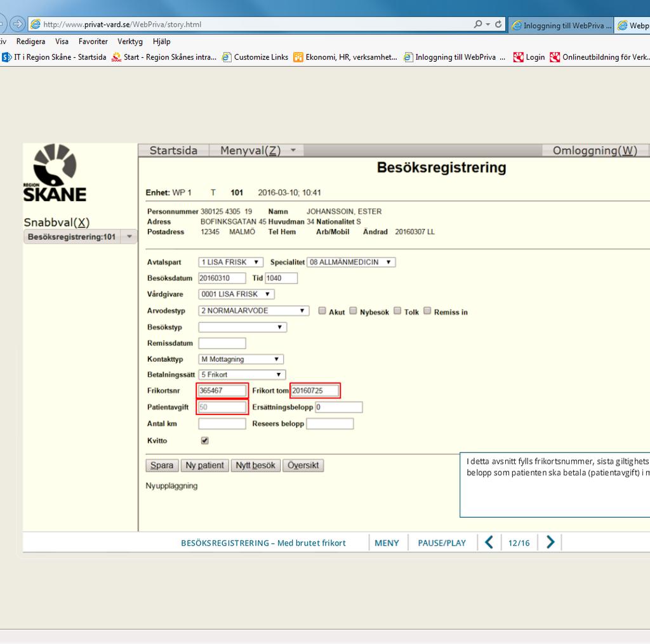The width and height of the screenshot is (650, 644).
Task: Click the Personnummer value 380125 4305
Action: pos(220,211)
